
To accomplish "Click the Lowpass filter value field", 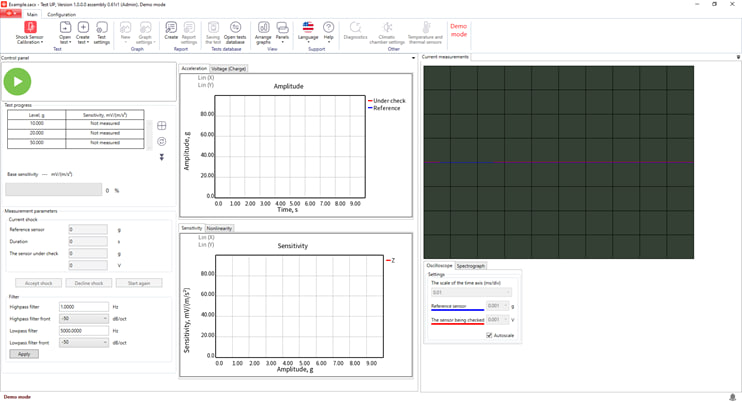I will (x=84, y=331).
